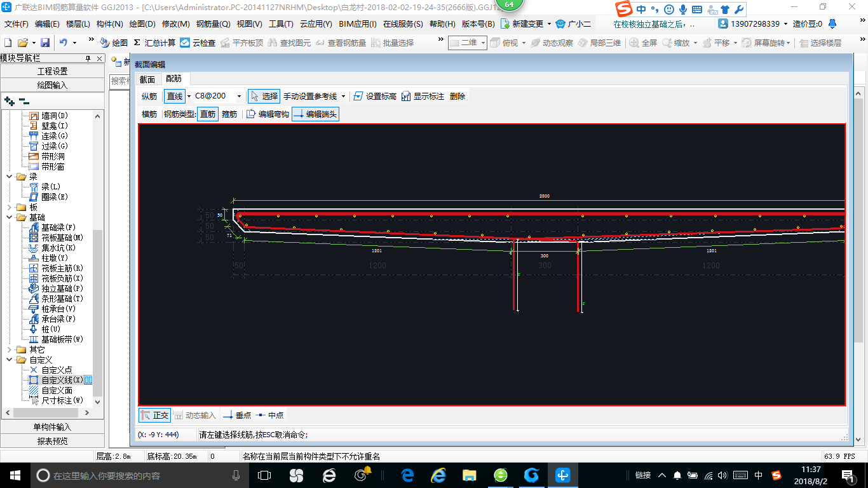
Task: Click the account 13907298339 dropdown
Action: (x=754, y=24)
